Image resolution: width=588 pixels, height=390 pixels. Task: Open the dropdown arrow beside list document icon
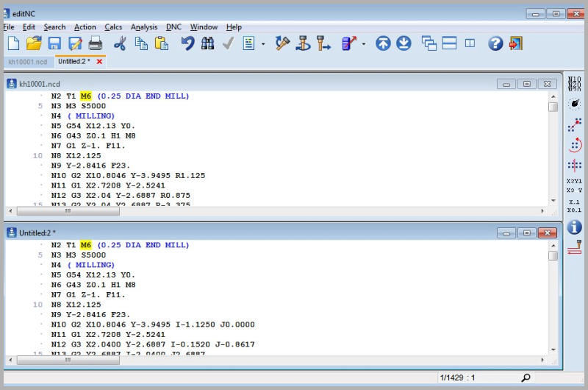pyautogui.click(x=263, y=44)
